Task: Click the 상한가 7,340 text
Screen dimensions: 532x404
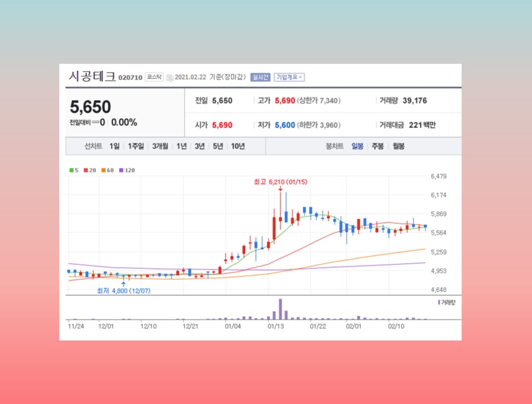Action: coord(319,101)
